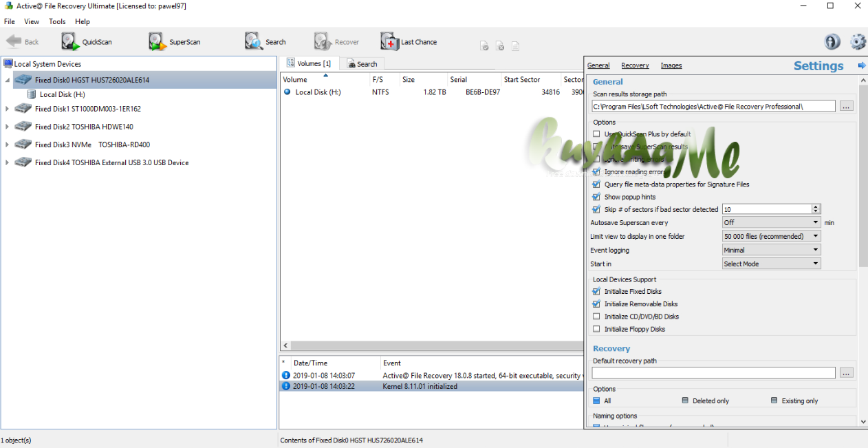Collapse Settings panel with blue arrow
Screen dimensions: 868x448
coord(862,65)
